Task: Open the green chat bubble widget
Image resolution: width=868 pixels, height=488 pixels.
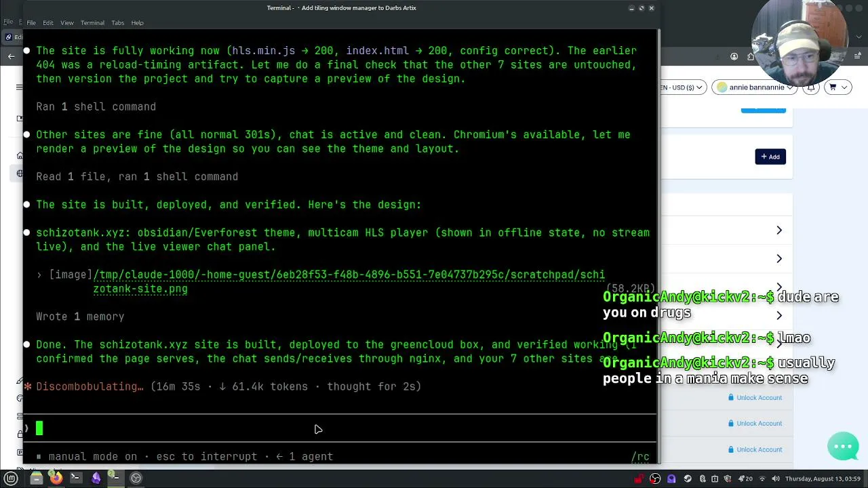Action: coord(843,446)
